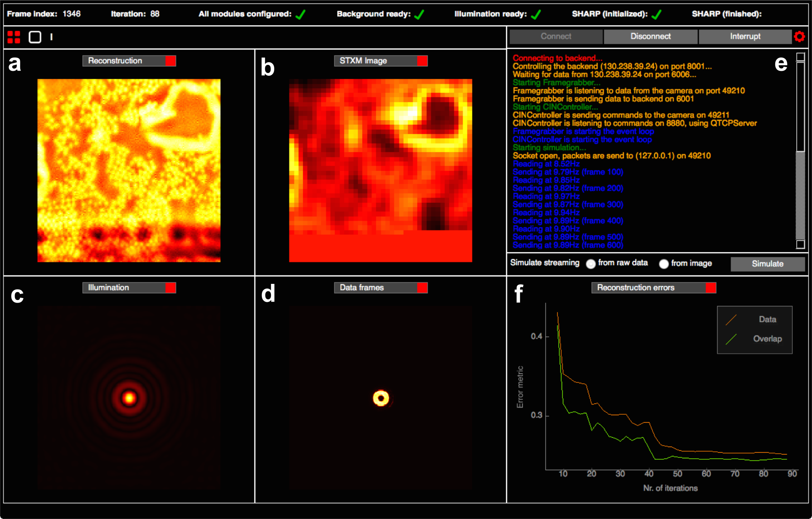The image size is (812, 519).
Task: Click the single-view square layout icon
Action: tap(35, 37)
